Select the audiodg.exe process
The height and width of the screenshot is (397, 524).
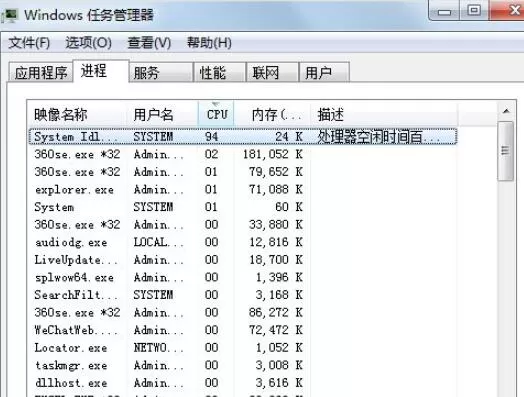coord(243,242)
